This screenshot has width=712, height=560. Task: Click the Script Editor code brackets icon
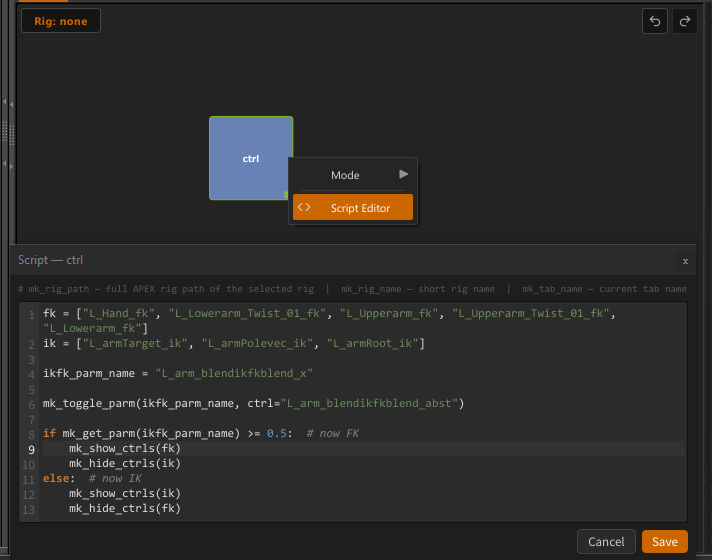pos(304,207)
